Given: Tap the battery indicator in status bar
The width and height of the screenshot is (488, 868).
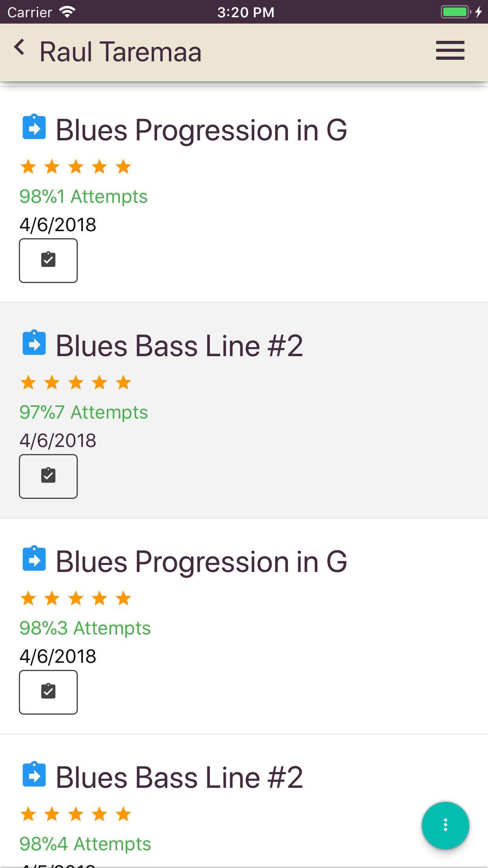Looking at the screenshot, I should pyautogui.click(x=456, y=12).
